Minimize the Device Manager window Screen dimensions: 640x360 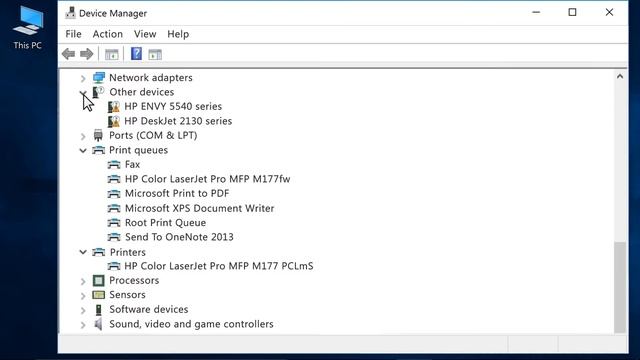[x=536, y=13]
